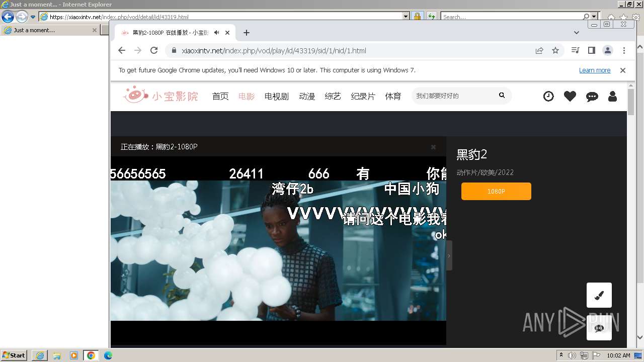The image size is (644, 362).
Task: Click the floating chat feedback button
Action: pos(599,328)
